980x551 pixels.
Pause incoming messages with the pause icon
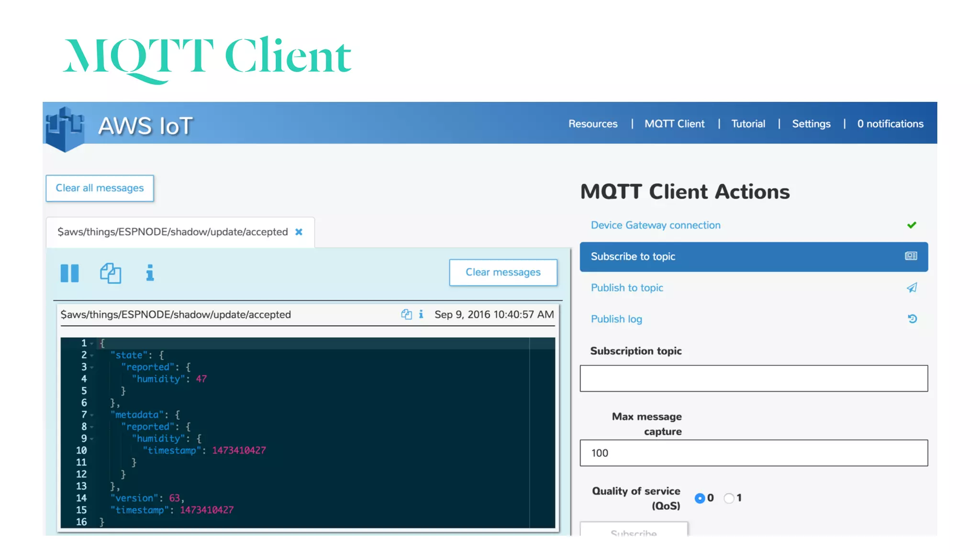coord(69,273)
